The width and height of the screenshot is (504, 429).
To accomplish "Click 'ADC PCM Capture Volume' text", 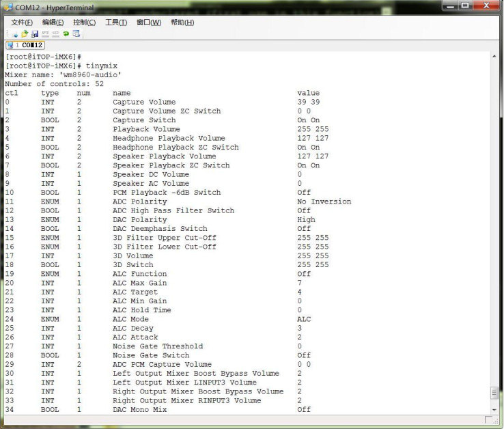I will click(x=162, y=364).
